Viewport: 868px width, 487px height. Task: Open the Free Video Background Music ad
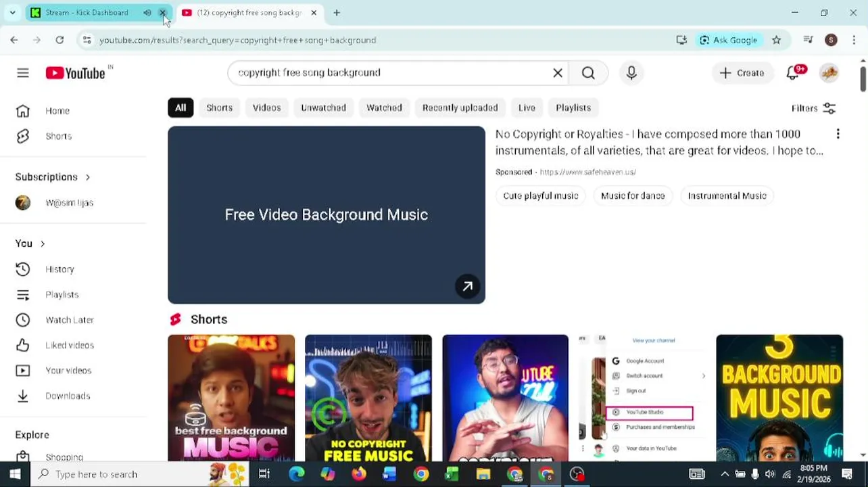[x=327, y=214]
